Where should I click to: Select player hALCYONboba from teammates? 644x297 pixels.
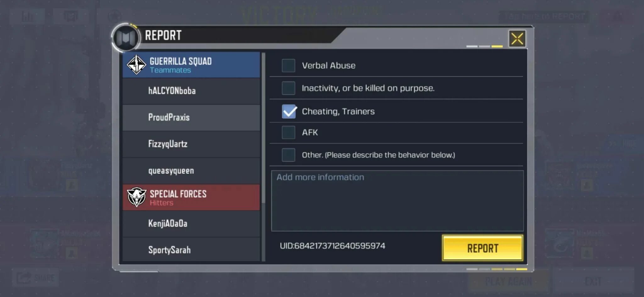191,91
